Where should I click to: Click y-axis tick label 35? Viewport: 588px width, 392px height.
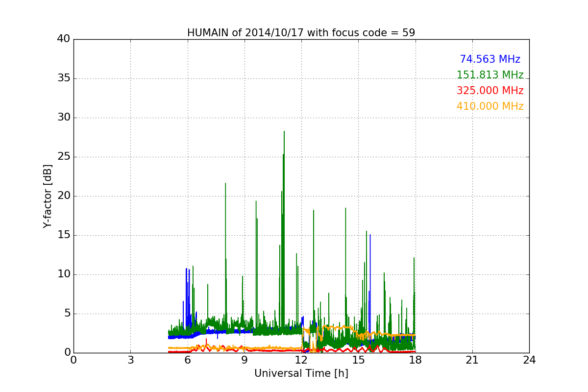[64, 78]
